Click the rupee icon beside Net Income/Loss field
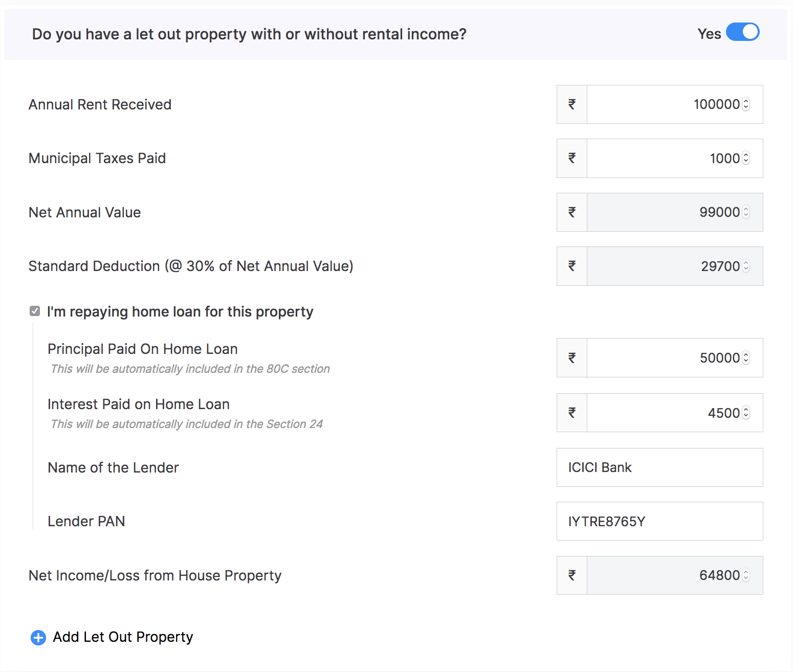Viewport: 793px width, 672px height. click(571, 575)
